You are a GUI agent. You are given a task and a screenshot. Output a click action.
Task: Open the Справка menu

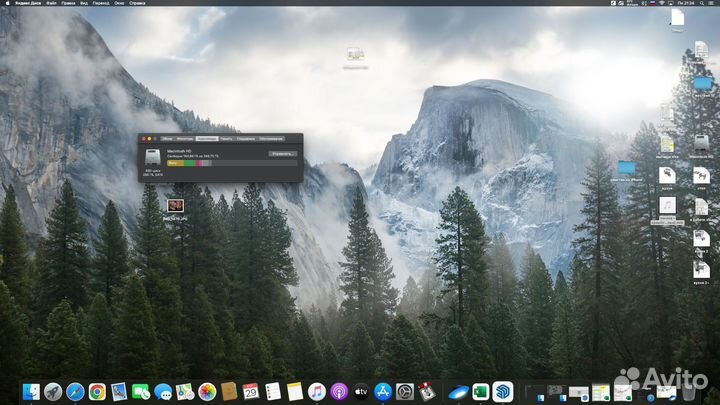coord(137,3)
